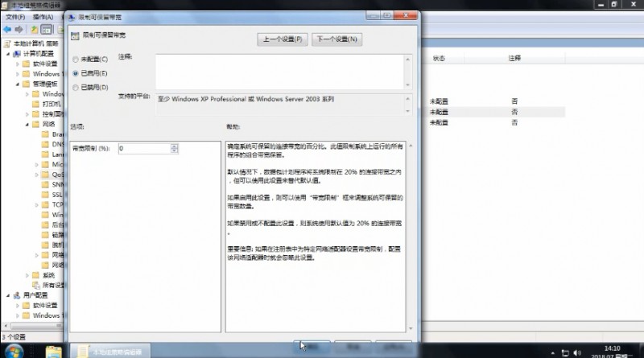Select the SNM… folder icon in the tree
The width and height of the screenshot is (644, 358).
point(45,184)
